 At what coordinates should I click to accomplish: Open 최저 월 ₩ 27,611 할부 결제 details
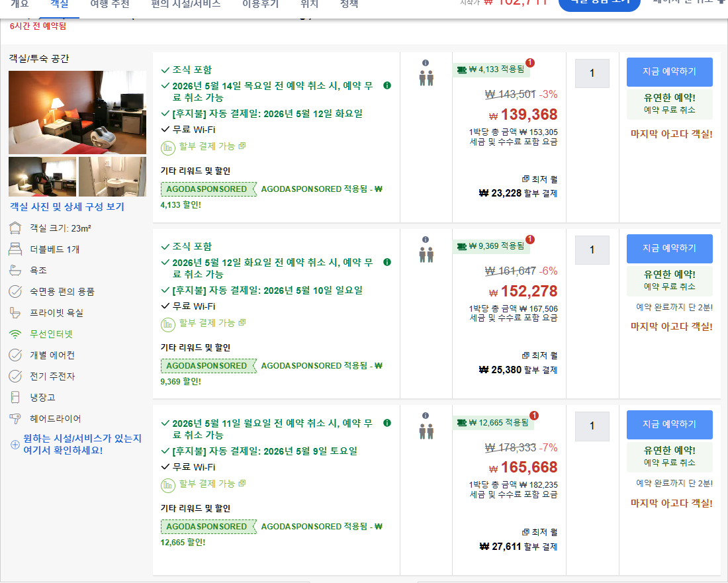(518, 539)
